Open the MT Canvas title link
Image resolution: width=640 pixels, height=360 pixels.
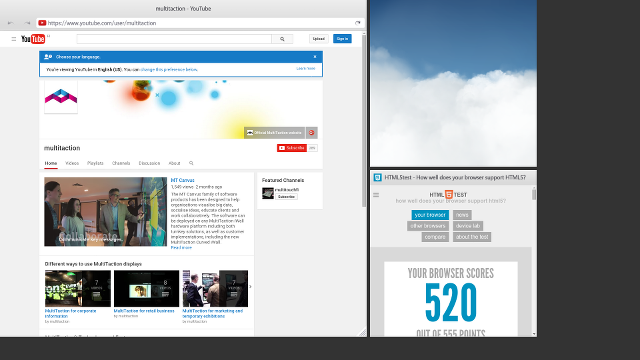pos(182,180)
